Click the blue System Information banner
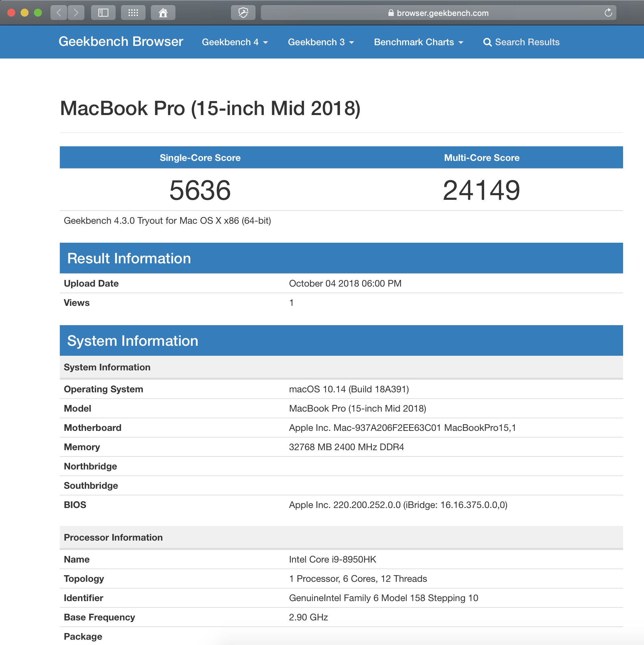The image size is (644, 645). [x=341, y=340]
